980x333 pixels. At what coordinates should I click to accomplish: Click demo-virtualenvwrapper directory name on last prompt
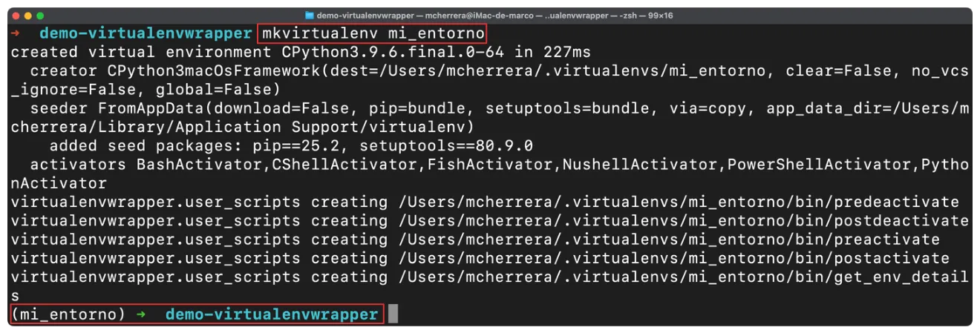(272, 314)
